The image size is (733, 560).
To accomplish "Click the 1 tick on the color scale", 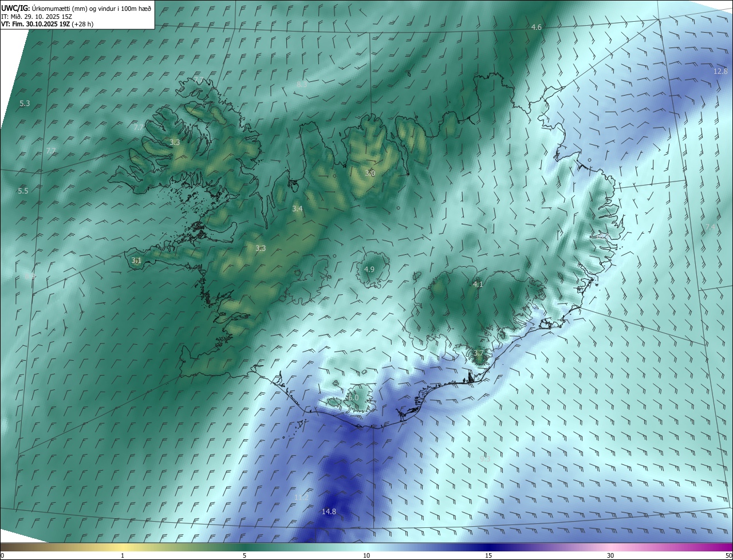I will tap(123, 556).
